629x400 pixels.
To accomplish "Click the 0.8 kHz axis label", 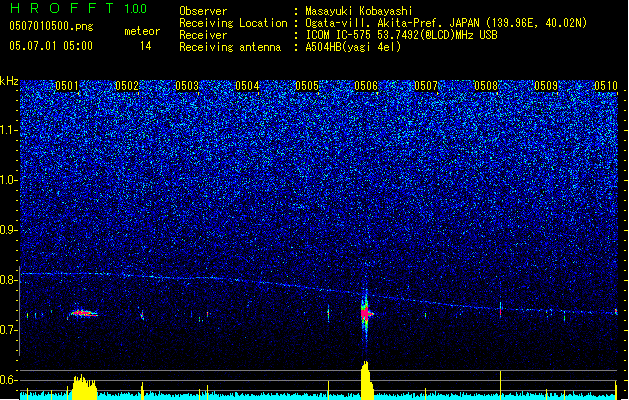I will (x=9, y=280).
